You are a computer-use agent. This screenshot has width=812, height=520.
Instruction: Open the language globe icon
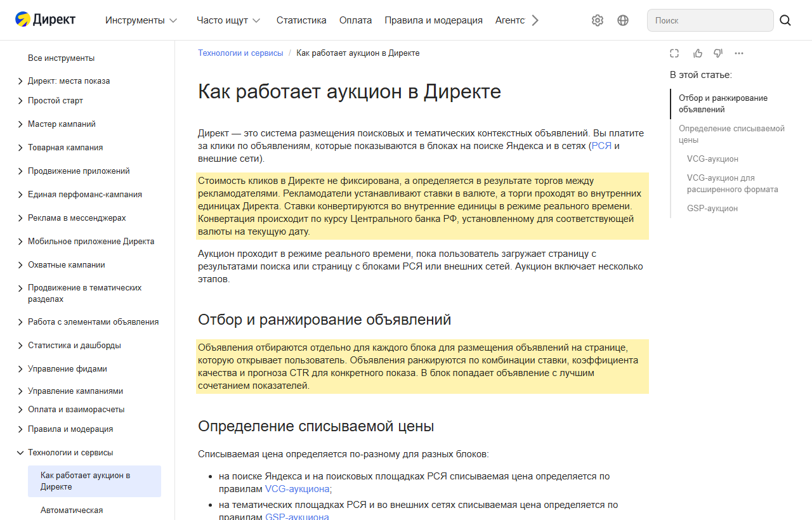623,20
